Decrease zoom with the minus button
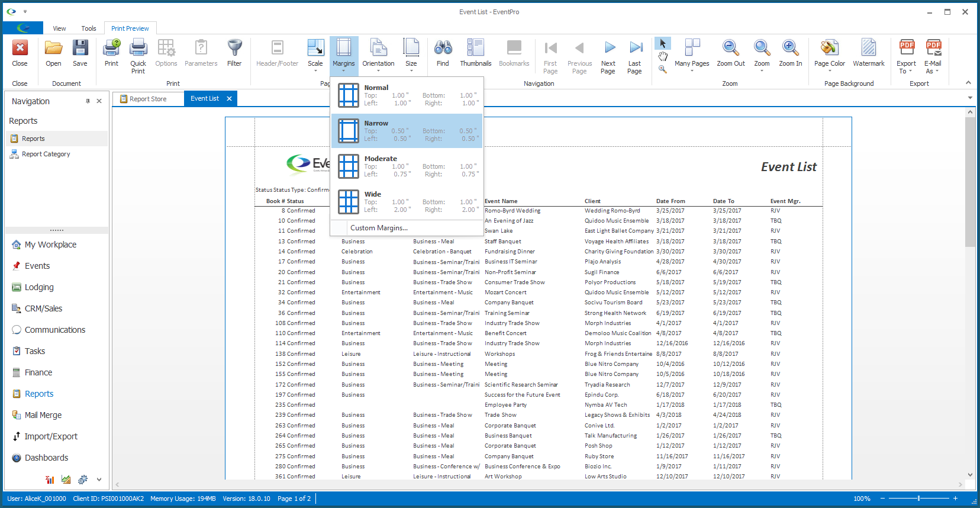This screenshot has height=508, width=980. point(882,499)
